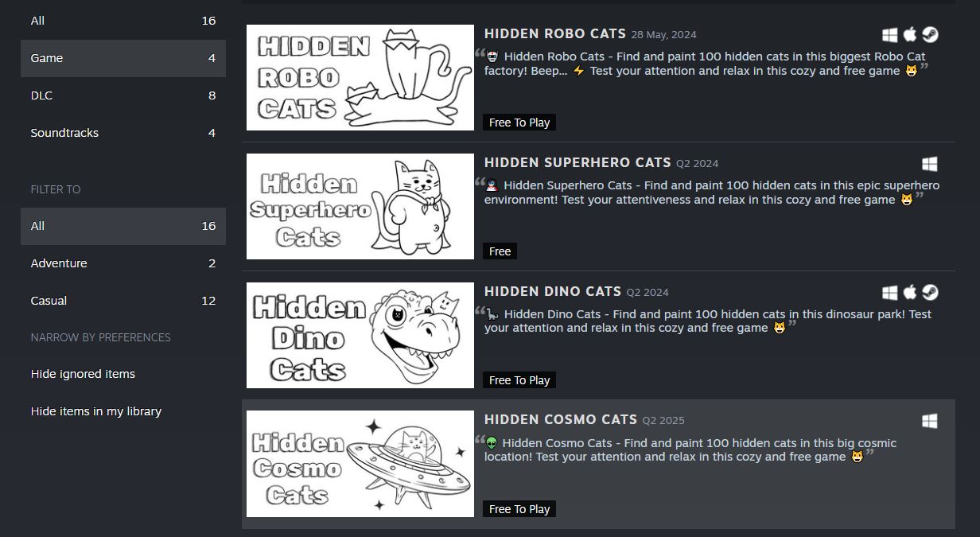Click Apple icon on Hidden Robo Cats
Viewport: 980px width, 537px height.
coord(910,34)
